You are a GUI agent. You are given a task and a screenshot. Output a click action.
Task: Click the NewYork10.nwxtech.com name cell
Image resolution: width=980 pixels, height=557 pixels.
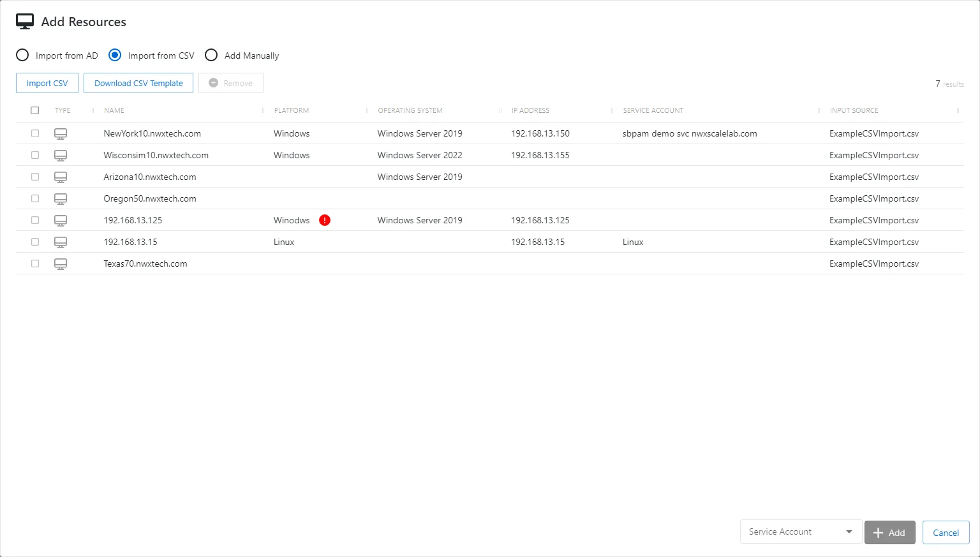point(152,133)
